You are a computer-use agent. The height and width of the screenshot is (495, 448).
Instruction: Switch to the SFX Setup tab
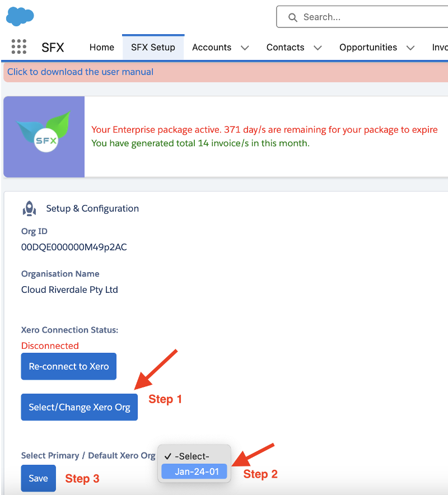153,48
